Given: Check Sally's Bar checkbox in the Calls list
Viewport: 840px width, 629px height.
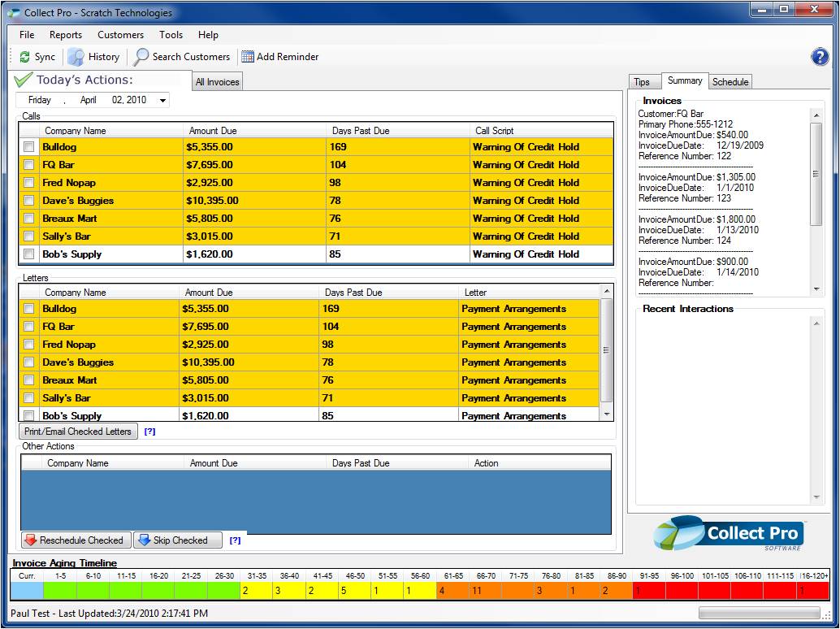Looking at the screenshot, I should tap(29, 236).
